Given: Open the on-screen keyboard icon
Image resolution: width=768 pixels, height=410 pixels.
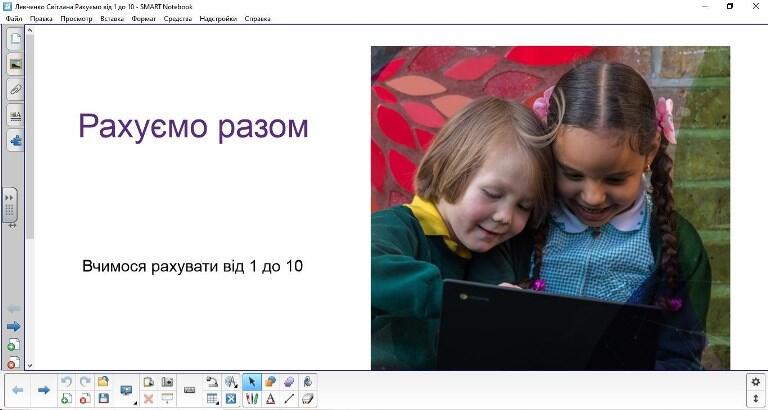Looking at the screenshot, I should [190, 390].
